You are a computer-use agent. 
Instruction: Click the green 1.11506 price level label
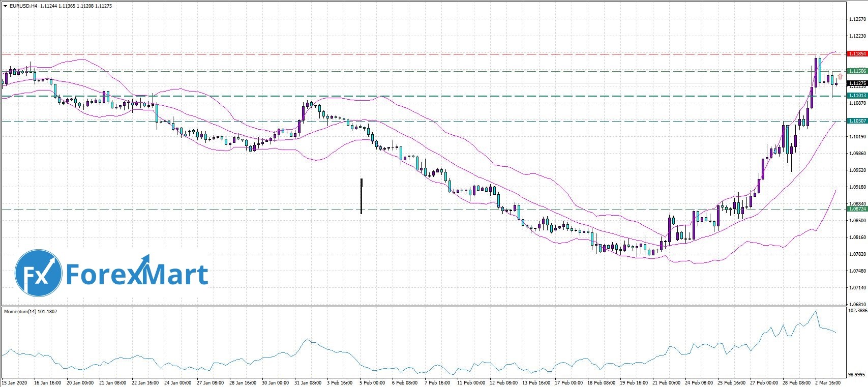tap(857, 71)
